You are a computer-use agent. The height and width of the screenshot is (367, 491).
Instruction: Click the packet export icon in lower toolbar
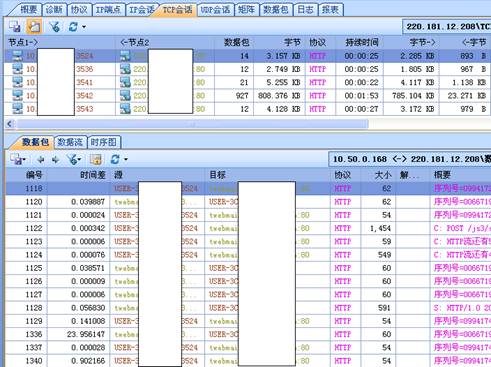click(16, 159)
